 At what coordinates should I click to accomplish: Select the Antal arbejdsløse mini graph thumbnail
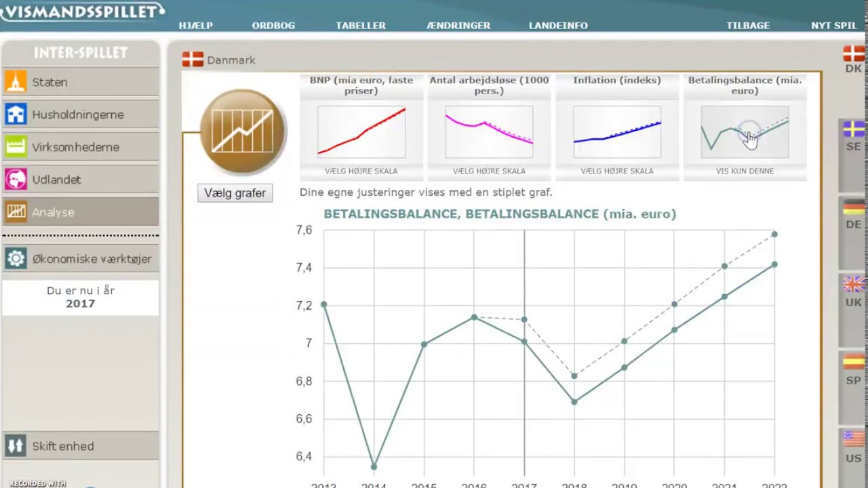click(x=489, y=131)
